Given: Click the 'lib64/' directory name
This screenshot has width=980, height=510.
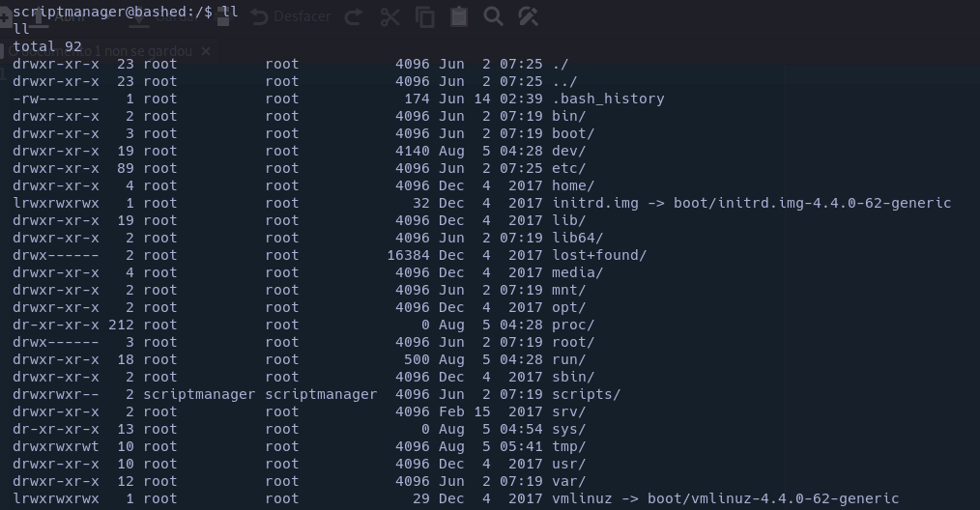Looking at the screenshot, I should [578, 239].
